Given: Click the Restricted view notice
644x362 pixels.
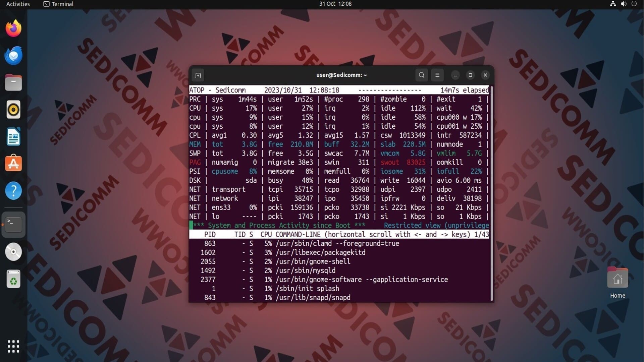Looking at the screenshot, I should pyautogui.click(x=436, y=225).
